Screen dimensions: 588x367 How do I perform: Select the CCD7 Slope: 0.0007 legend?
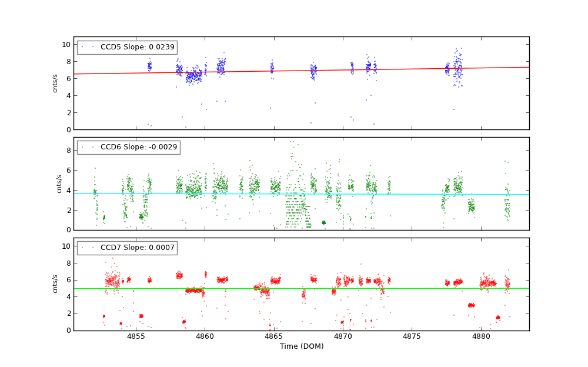click(x=127, y=248)
